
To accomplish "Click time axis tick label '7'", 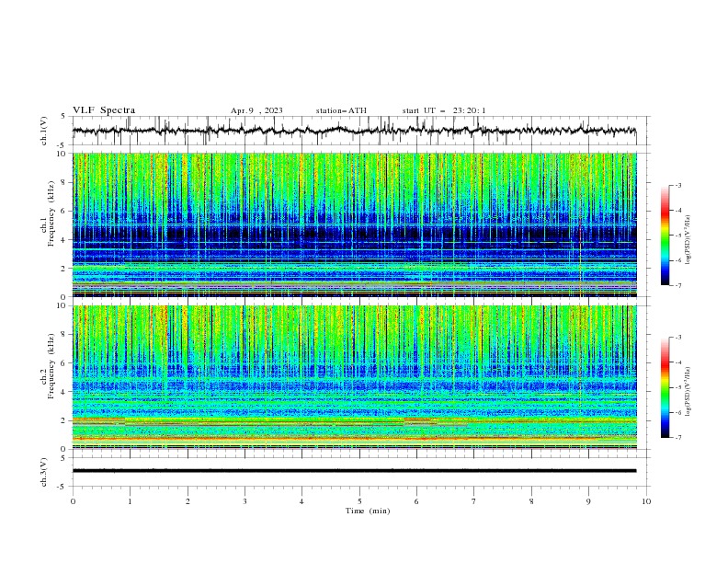I will 474,501.
